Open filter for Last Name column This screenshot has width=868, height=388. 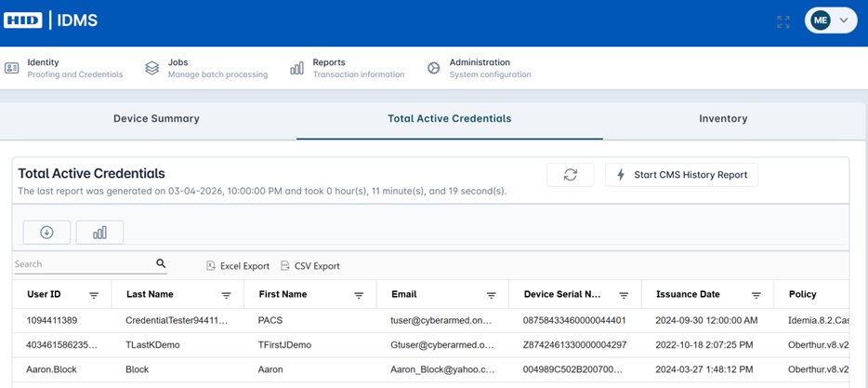coord(227,296)
